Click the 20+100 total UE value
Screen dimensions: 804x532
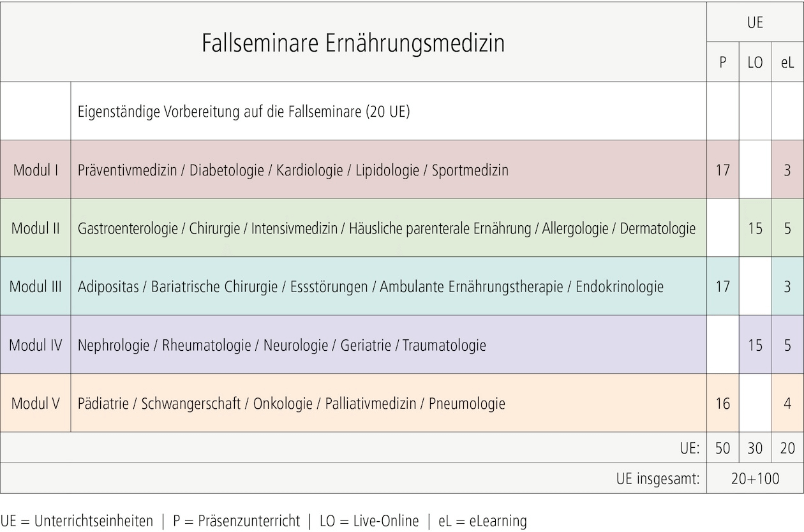click(x=755, y=478)
